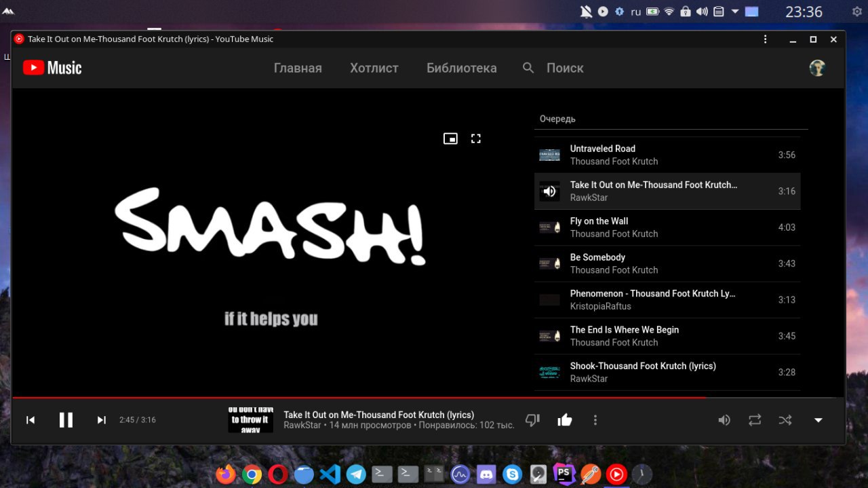Open the window's three-dot menu in title bar
This screenshot has width=868, height=488.
(765, 39)
